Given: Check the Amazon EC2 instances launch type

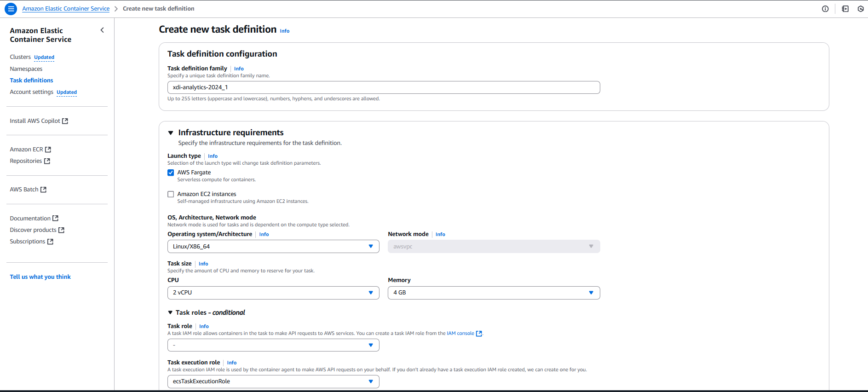Looking at the screenshot, I should 171,194.
